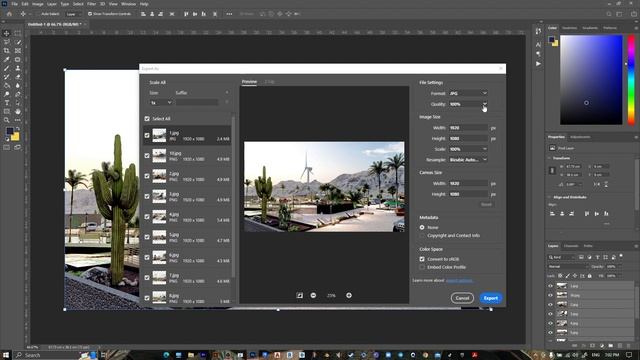The height and width of the screenshot is (360, 640).
Task: Open the File menu
Action: pyautogui.click(x=14, y=4)
